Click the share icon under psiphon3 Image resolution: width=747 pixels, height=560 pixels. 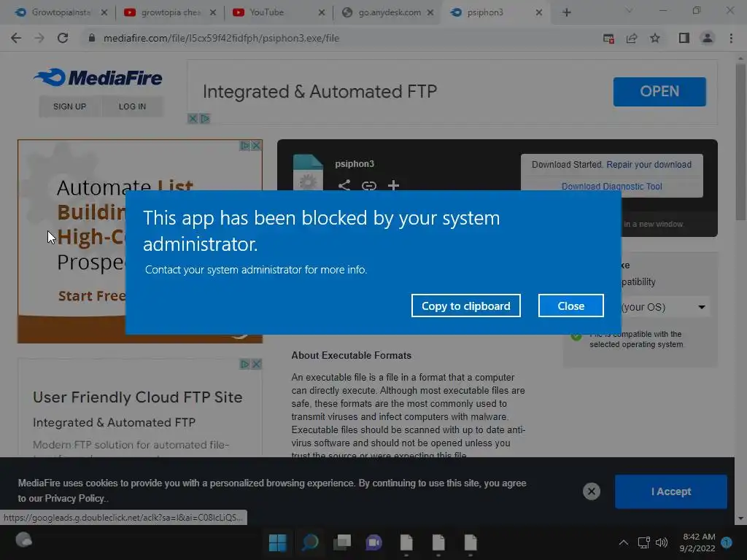tap(344, 185)
